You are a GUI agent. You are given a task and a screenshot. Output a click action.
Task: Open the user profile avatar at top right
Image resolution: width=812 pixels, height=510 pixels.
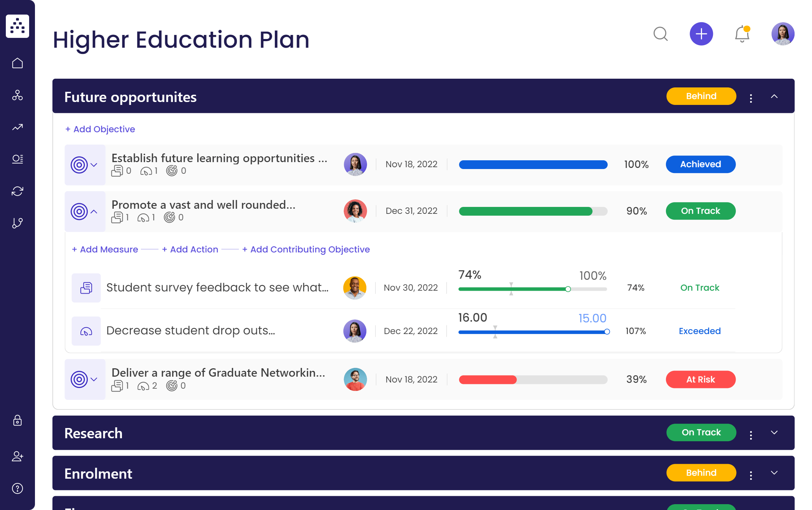(x=783, y=34)
